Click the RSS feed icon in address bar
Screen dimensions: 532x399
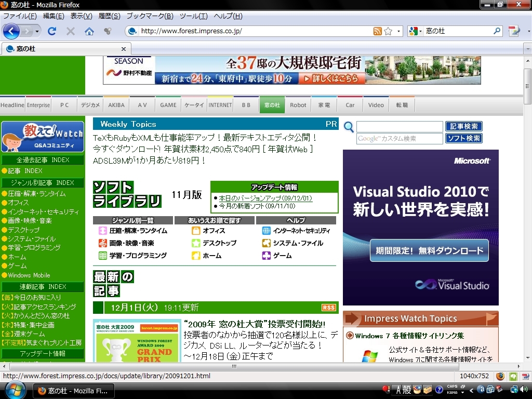click(x=378, y=31)
